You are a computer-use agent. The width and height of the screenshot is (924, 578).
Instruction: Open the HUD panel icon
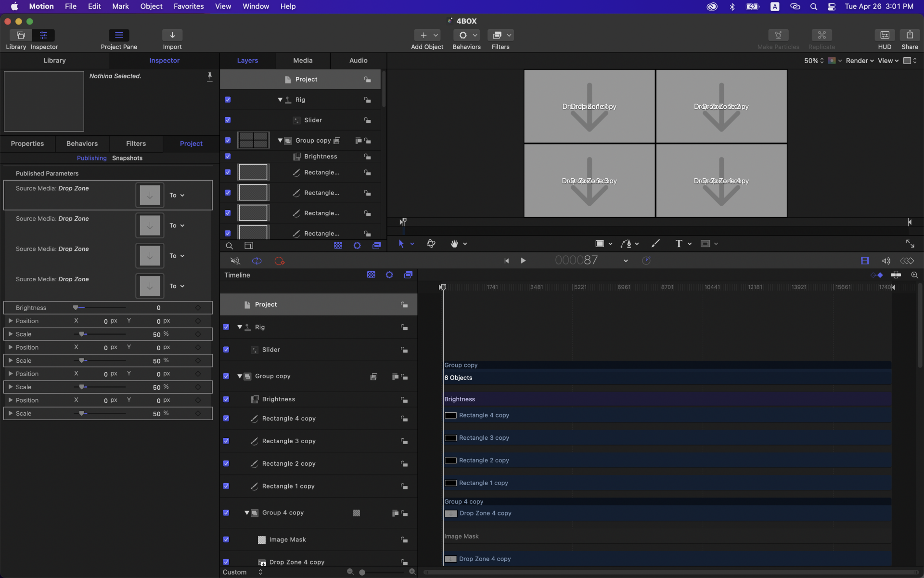coord(884,35)
